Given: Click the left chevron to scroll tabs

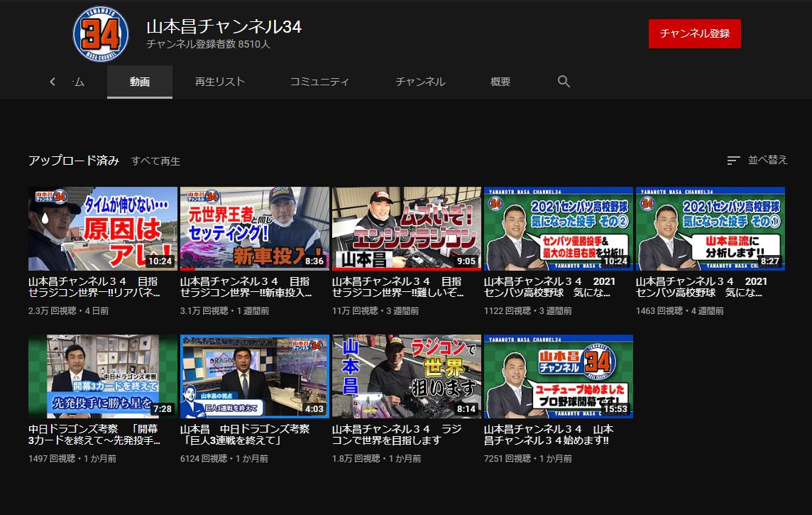Looking at the screenshot, I should 53,82.
